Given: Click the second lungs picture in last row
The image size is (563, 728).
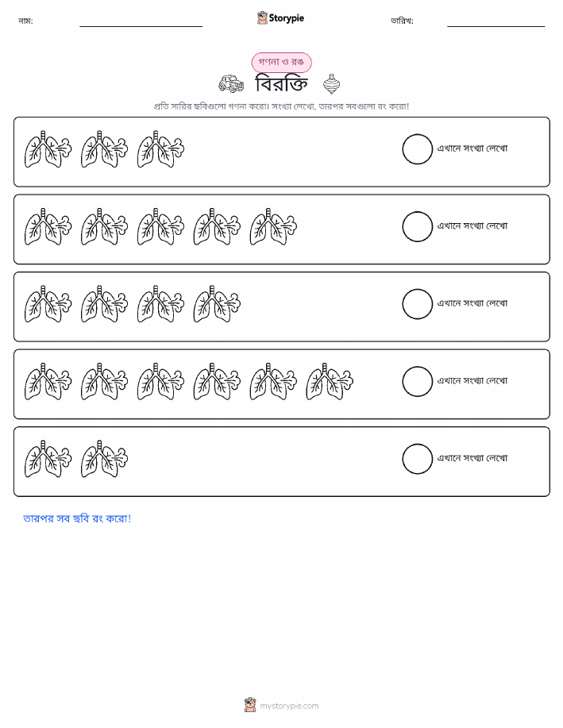Looking at the screenshot, I should 104,459.
